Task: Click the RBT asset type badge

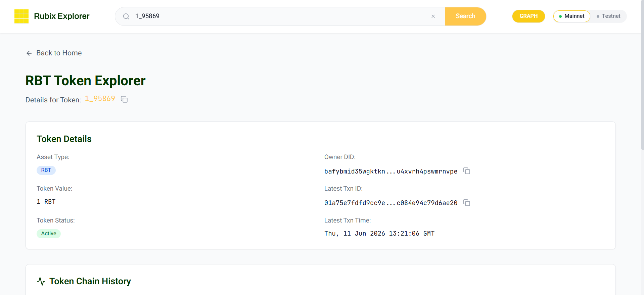Action: (x=46, y=170)
